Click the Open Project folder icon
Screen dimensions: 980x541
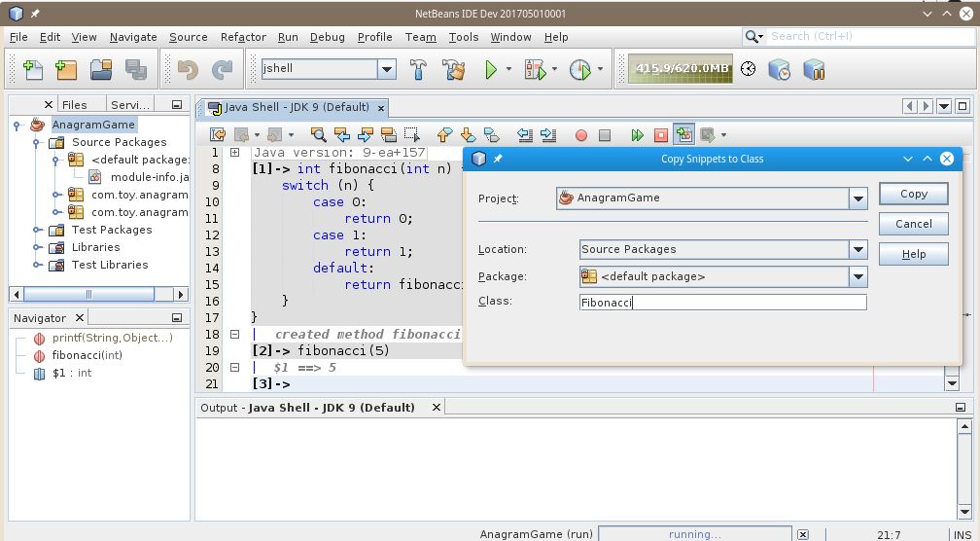[101, 69]
